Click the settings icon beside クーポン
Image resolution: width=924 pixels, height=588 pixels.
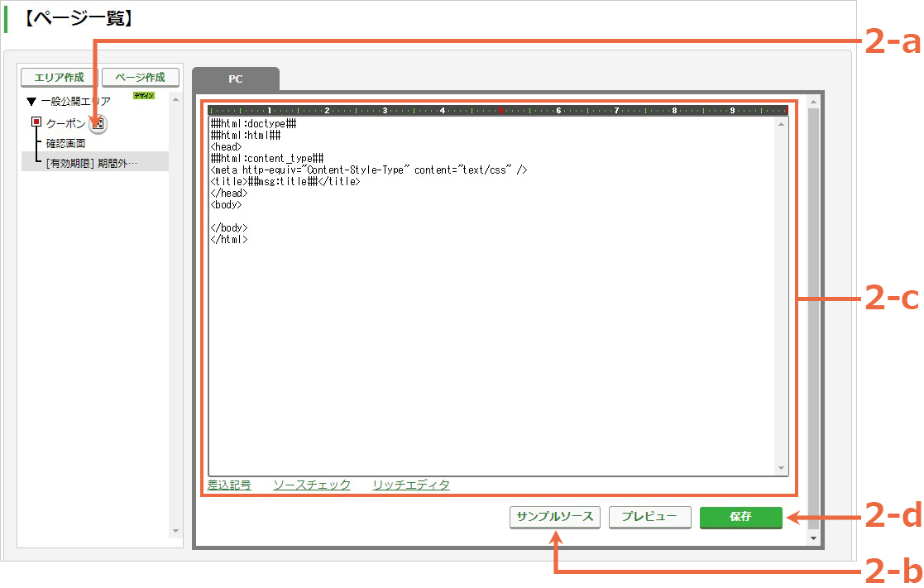point(98,124)
